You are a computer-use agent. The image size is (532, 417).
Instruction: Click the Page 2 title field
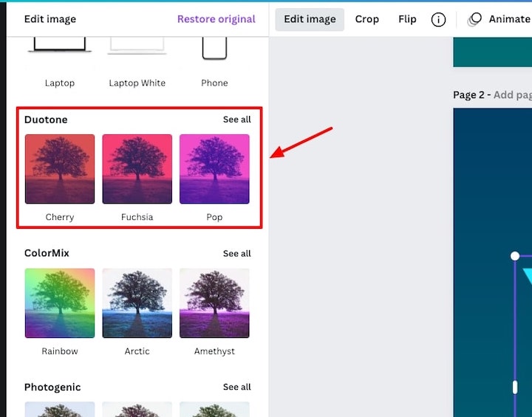513,95
